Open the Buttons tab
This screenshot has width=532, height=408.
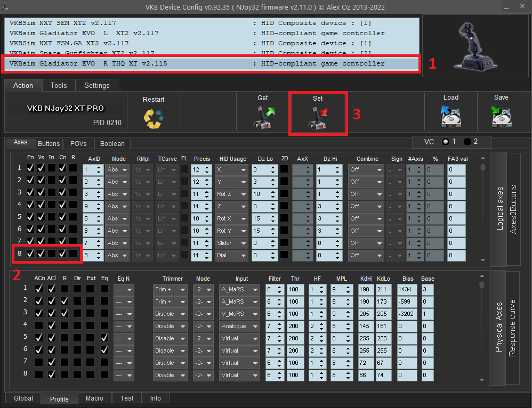pyautogui.click(x=49, y=143)
